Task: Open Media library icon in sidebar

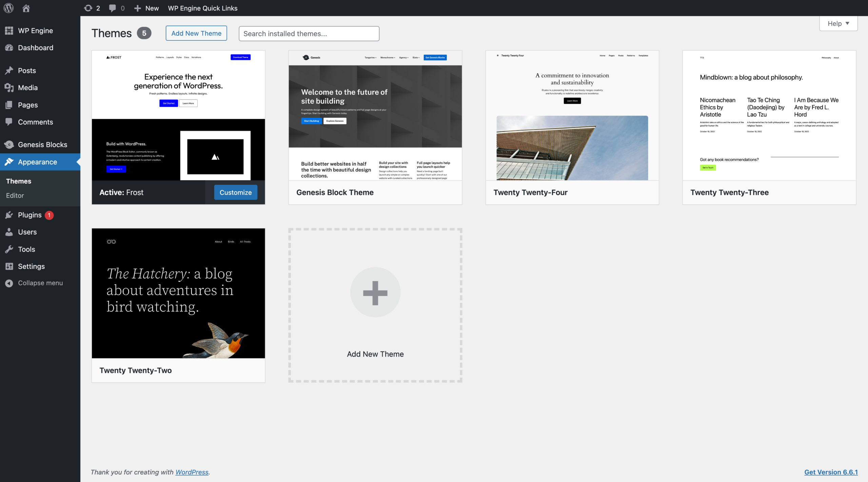Action: click(9, 87)
